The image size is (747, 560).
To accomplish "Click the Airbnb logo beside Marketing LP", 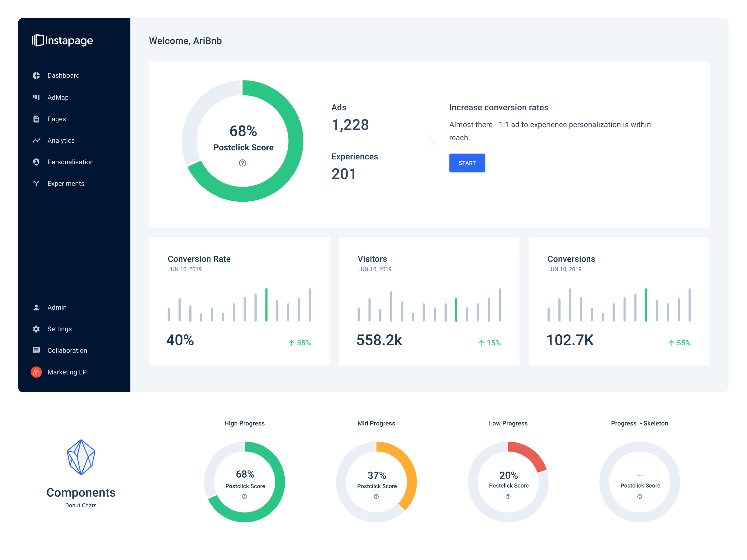I will coord(36,372).
